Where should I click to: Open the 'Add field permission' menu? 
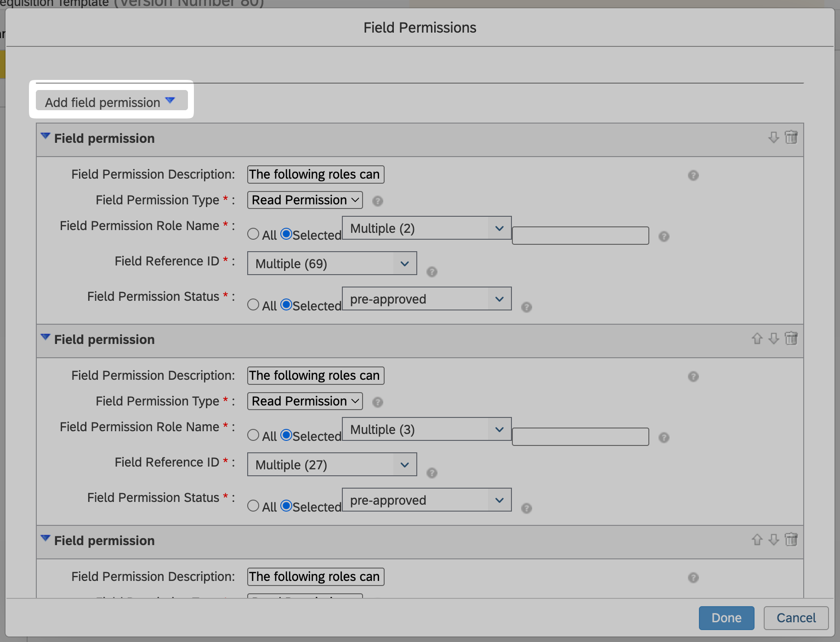coord(111,101)
